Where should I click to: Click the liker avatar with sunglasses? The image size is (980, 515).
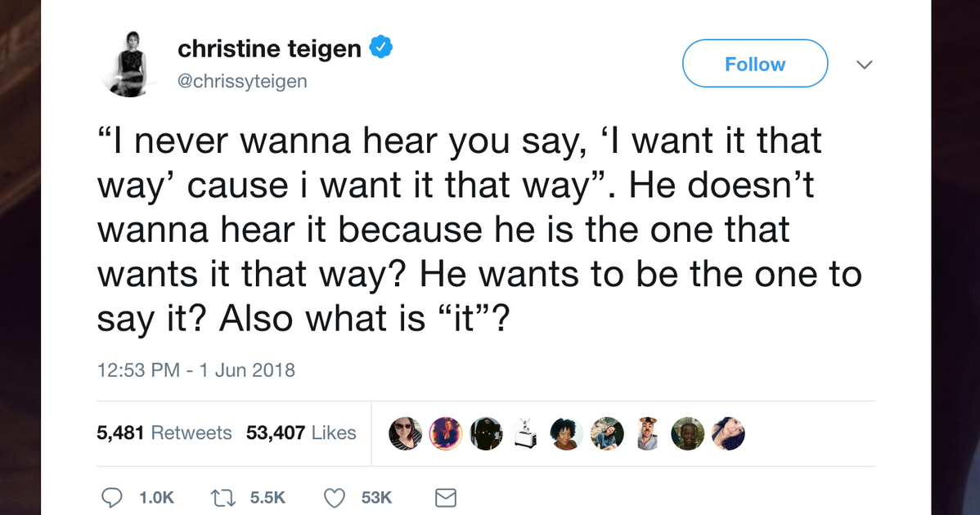click(x=406, y=433)
